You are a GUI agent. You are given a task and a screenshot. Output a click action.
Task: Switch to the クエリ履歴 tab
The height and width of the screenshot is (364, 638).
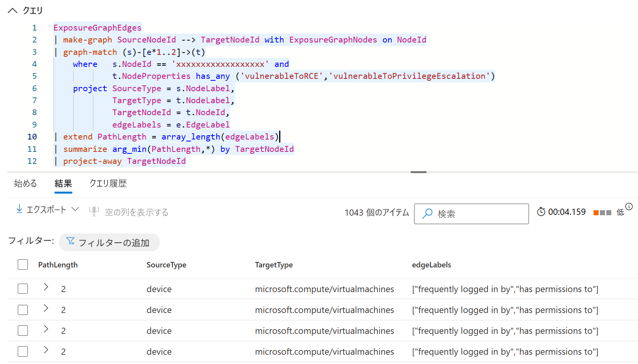click(108, 184)
